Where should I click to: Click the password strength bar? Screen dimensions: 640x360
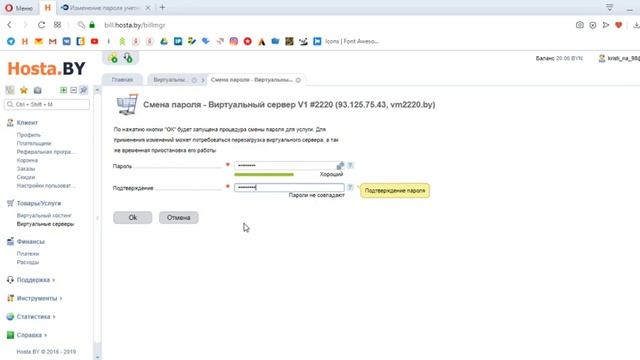coord(264,175)
